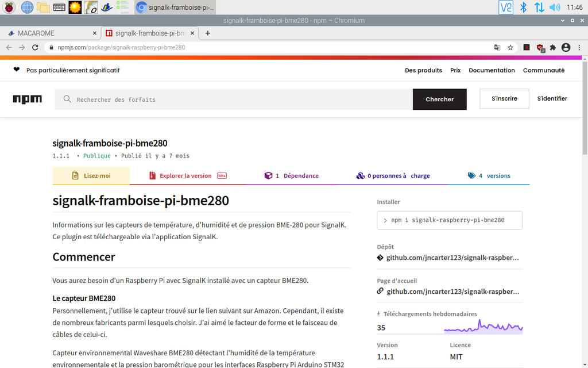Viewport: 588px width, 368px height.
Task: Select the Lisez-moi tab
Action: [x=91, y=176]
